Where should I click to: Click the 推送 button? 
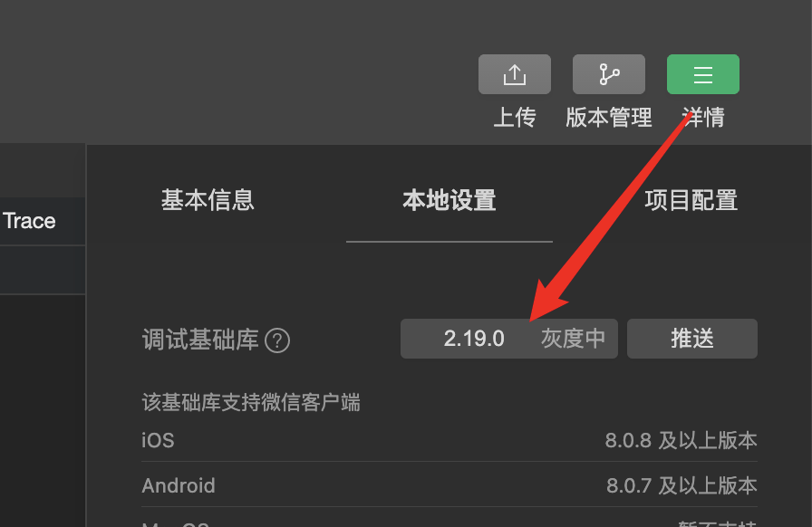tap(691, 339)
